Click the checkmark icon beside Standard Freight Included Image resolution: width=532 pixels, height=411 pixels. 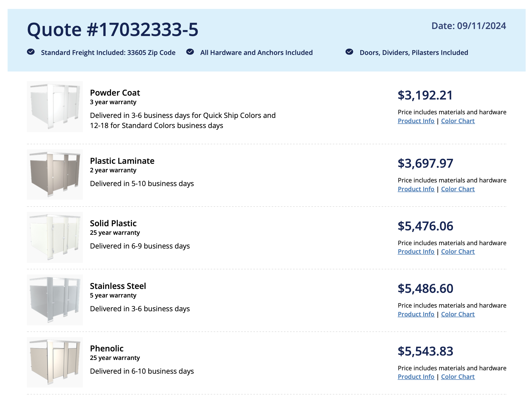(x=31, y=52)
